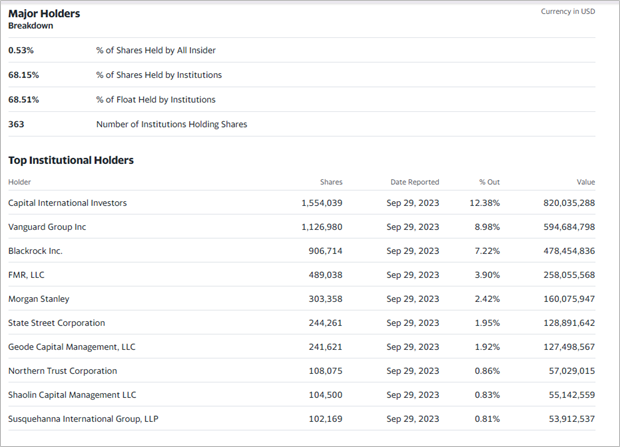Click the 258,055,568 value cell
Viewport: 620px width, 447px height.
point(569,275)
